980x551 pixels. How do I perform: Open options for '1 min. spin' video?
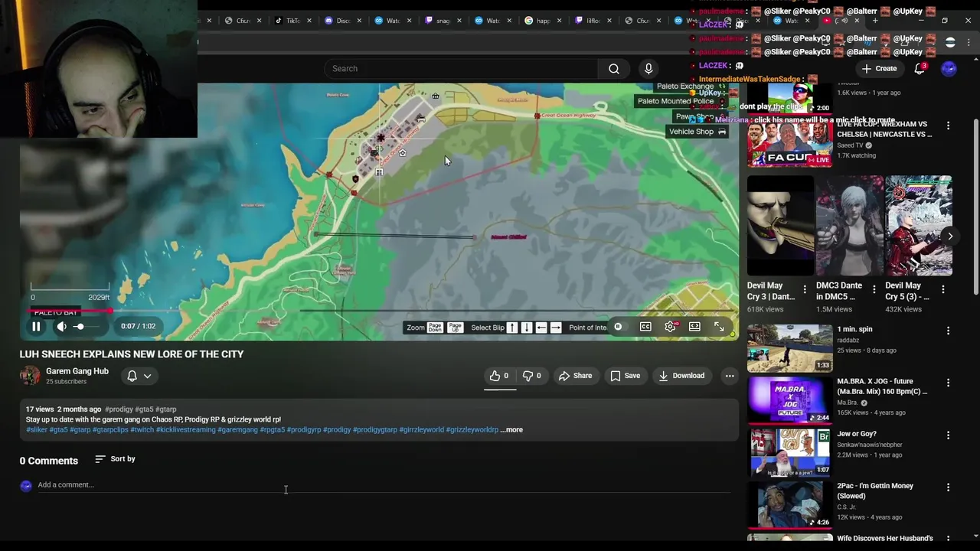948,331
